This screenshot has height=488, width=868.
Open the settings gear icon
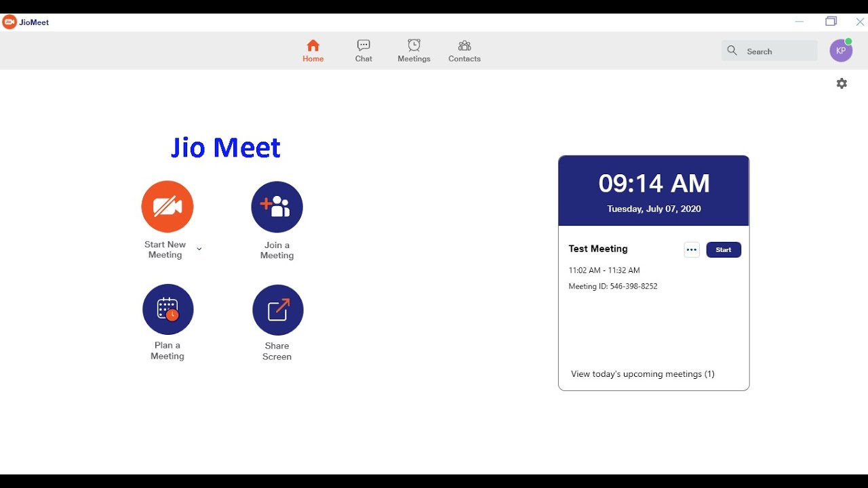(x=842, y=83)
